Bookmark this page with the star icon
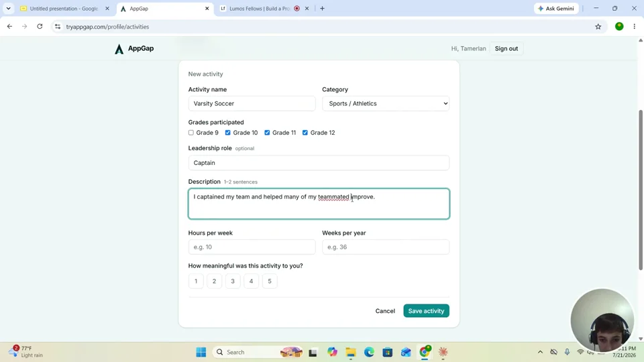 click(598, 27)
